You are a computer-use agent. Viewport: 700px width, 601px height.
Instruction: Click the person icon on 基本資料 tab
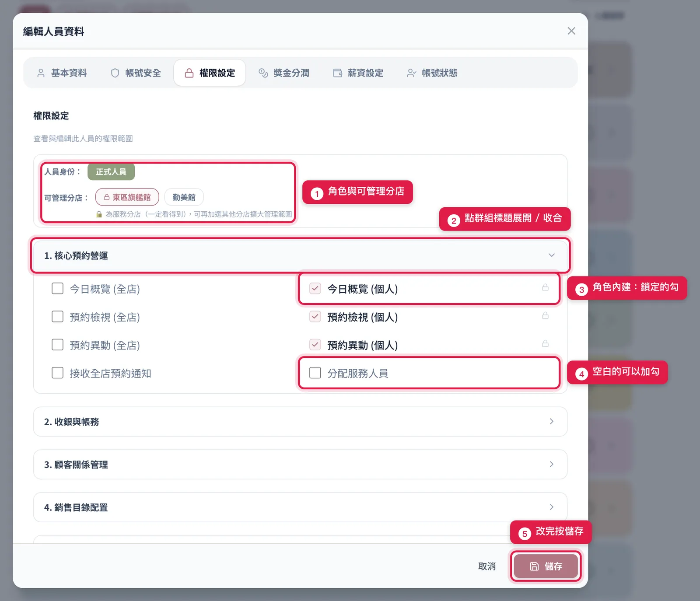click(x=41, y=73)
